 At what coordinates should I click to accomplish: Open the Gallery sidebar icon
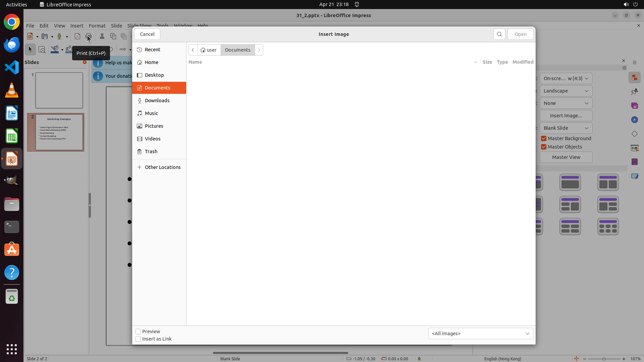tap(634, 106)
